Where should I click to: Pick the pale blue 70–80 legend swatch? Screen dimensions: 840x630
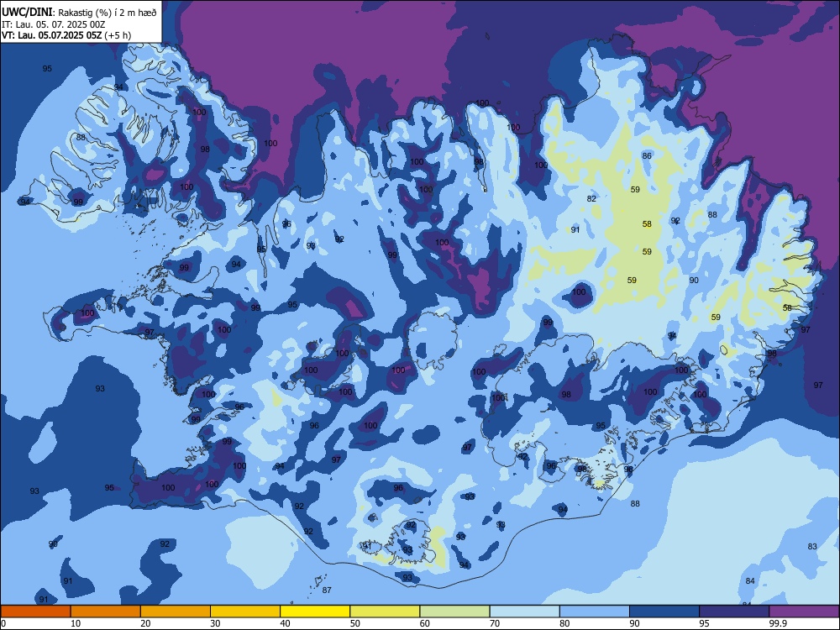524,612
